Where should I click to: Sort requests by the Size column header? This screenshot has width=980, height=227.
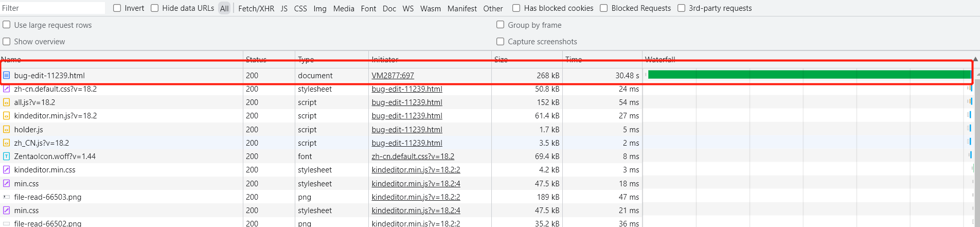[501, 60]
